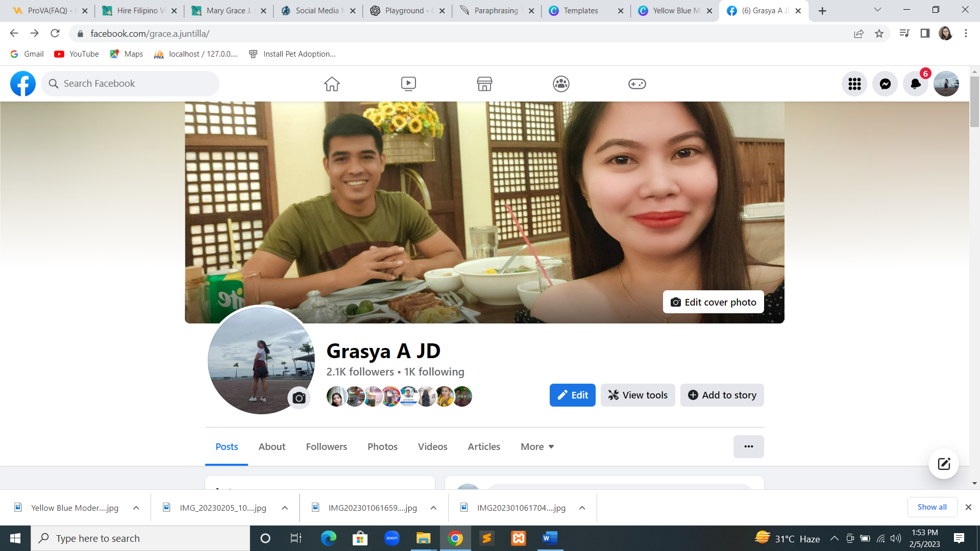The image size is (980, 551).
Task: Click the new message compose icon
Action: coord(943,464)
